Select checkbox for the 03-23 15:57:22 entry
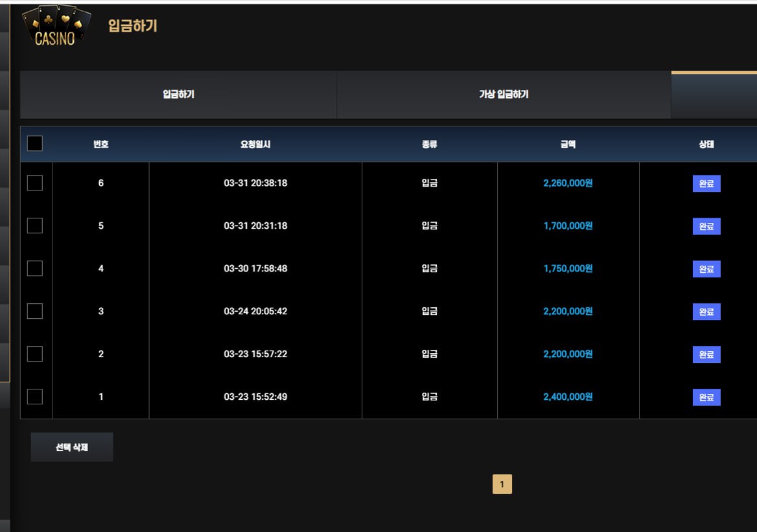 coord(35,354)
